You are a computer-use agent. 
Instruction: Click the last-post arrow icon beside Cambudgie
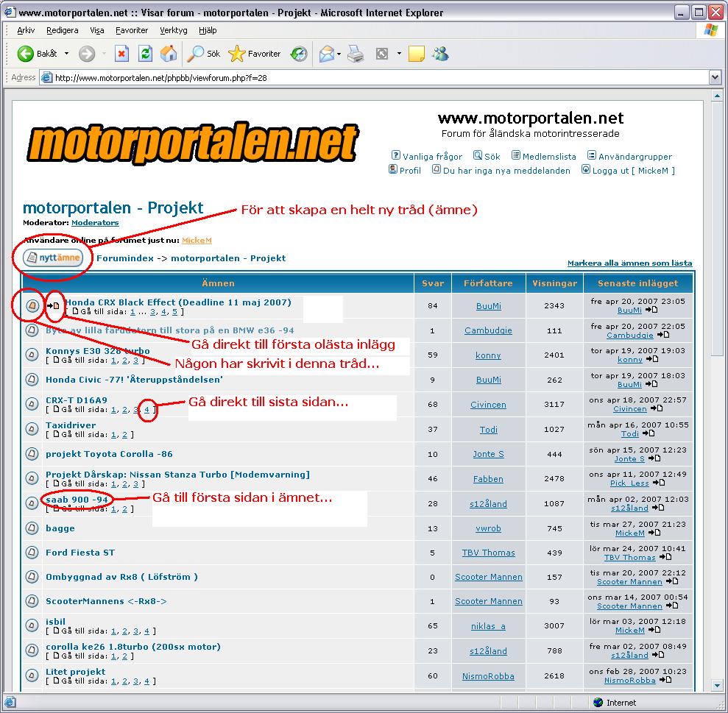point(663,335)
